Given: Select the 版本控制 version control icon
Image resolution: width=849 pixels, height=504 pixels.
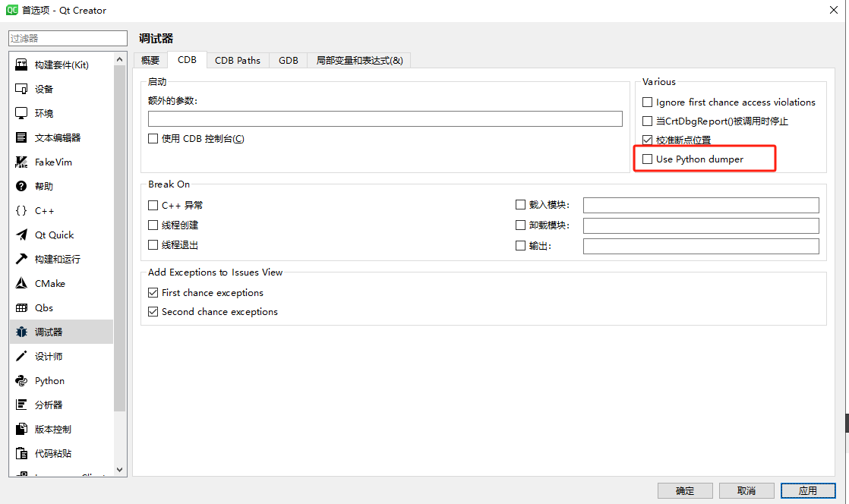Looking at the screenshot, I should (x=21, y=429).
